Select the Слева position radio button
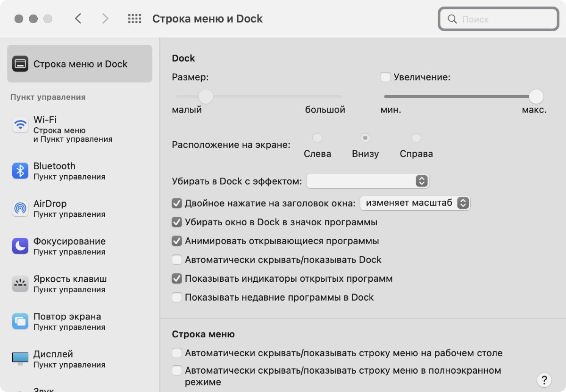 (317, 138)
